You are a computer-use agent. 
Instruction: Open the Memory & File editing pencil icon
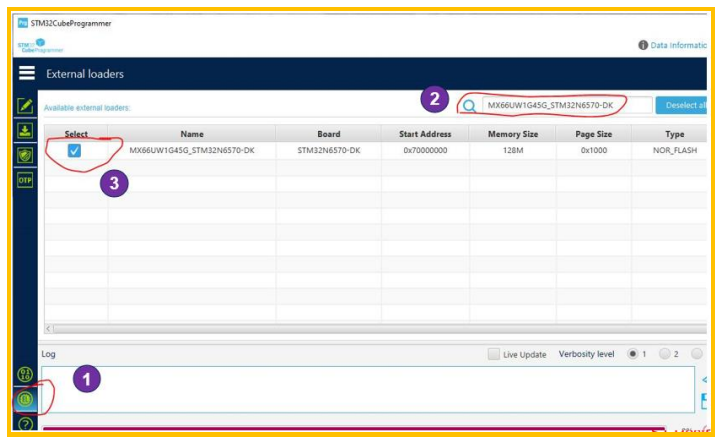(x=25, y=106)
